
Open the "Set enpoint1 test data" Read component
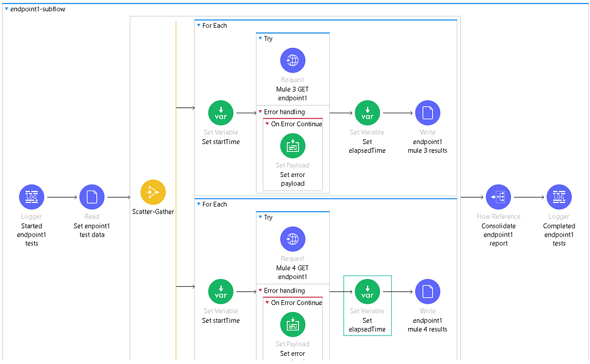pos(91,196)
